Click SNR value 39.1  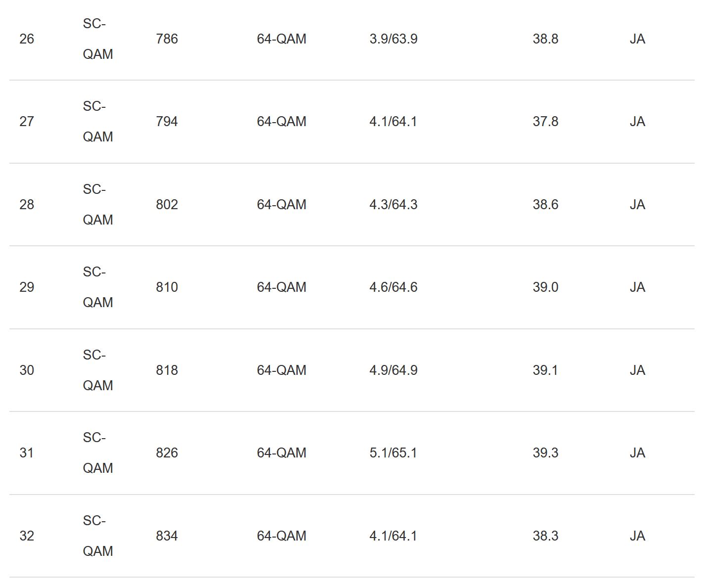pyautogui.click(x=545, y=370)
